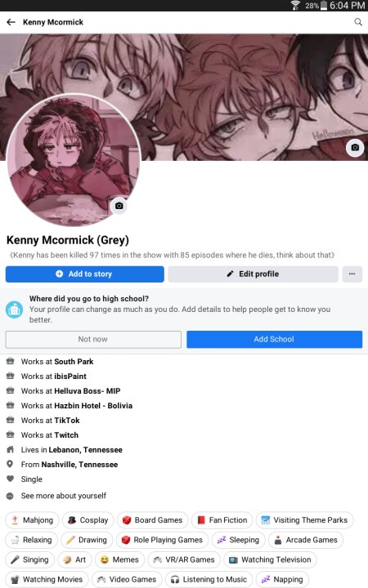This screenshot has width=368, height=588.
Task: Open Lives in Lebanon, Tennessee
Action: pos(65,450)
